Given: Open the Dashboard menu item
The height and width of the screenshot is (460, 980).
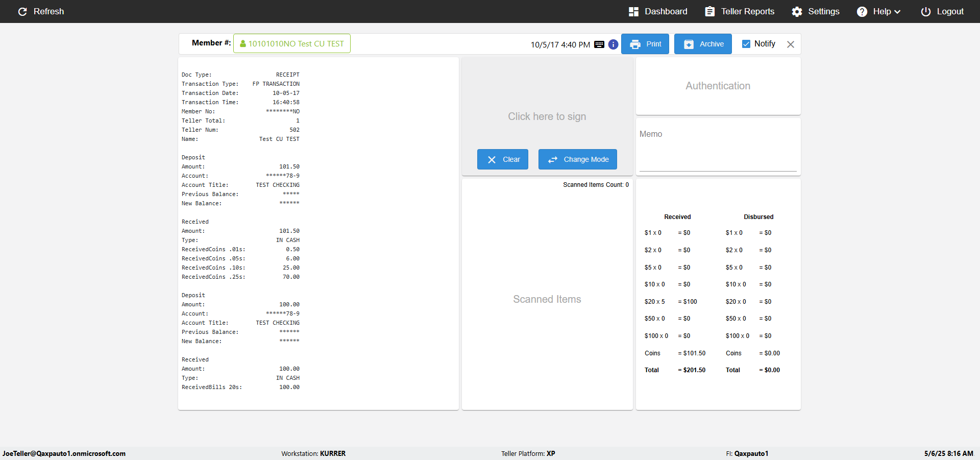Looking at the screenshot, I should (658, 11).
